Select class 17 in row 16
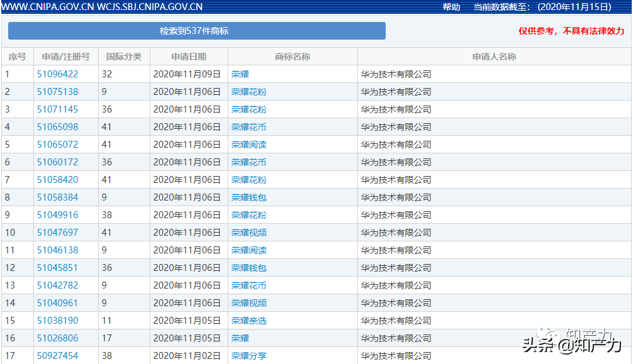This screenshot has width=633, height=364. [x=106, y=338]
